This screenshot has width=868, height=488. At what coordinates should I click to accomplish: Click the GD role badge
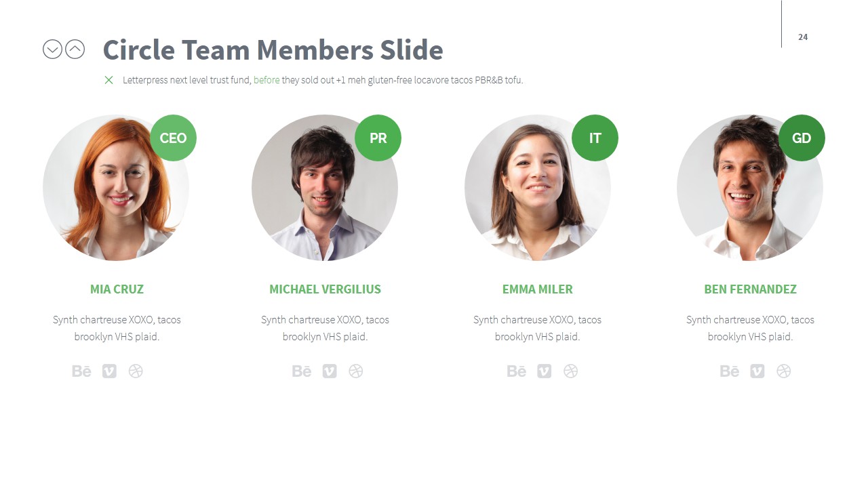tap(802, 138)
